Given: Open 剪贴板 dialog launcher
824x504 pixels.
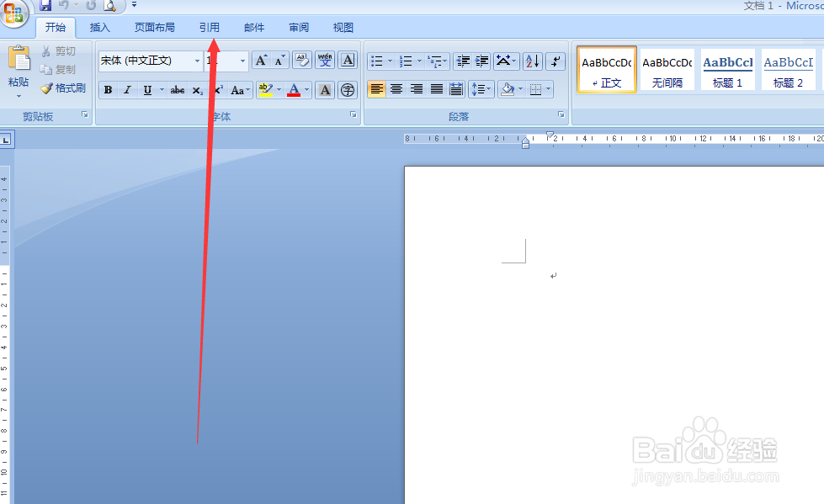Looking at the screenshot, I should 85,114.
